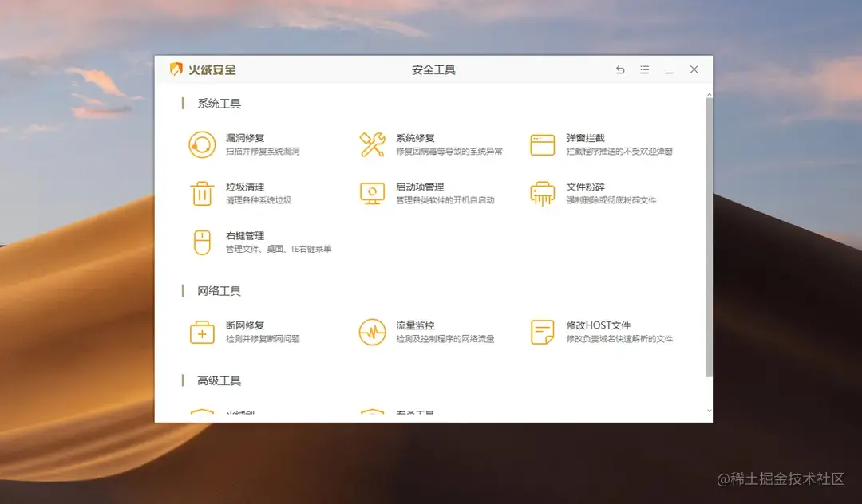
Task: Click the 断网修复 first-aid kit icon
Action: click(202, 333)
